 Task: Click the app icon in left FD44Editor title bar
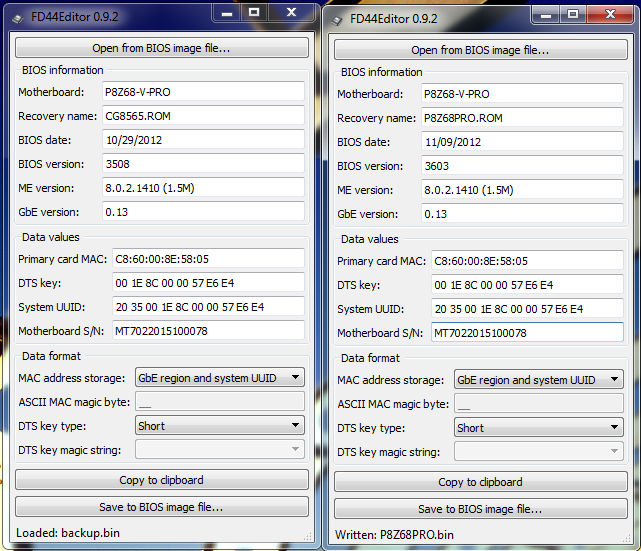pyautogui.click(x=17, y=18)
